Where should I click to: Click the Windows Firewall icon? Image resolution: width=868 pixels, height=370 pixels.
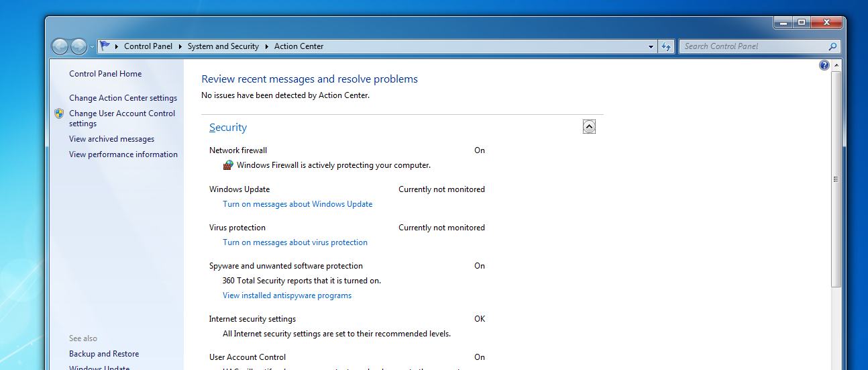[228, 165]
